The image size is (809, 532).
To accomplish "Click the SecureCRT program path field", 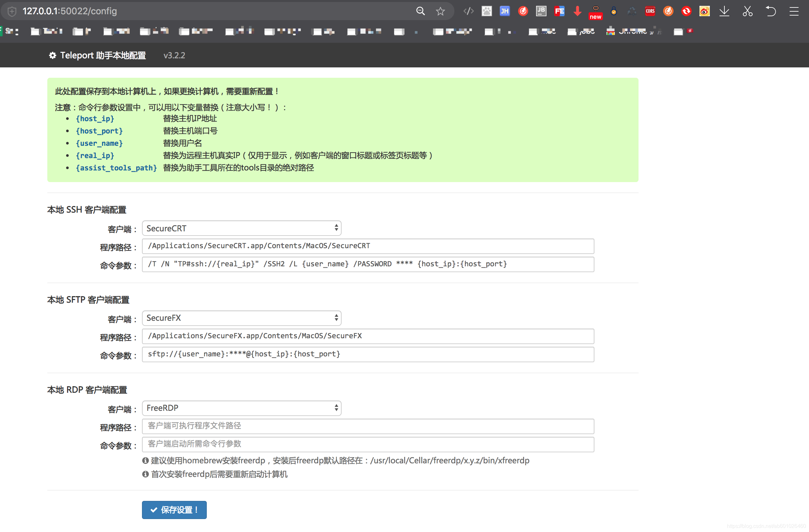I will [x=368, y=246].
